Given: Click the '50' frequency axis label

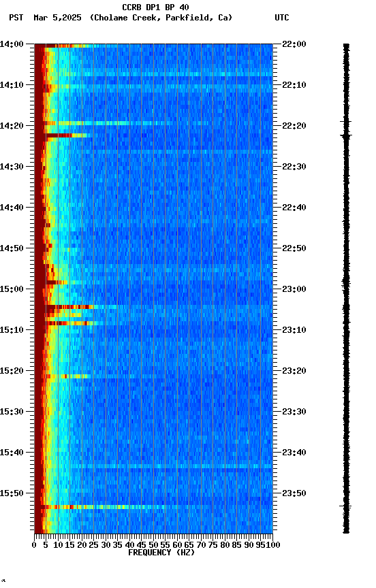Looking at the screenshot, I should [x=153, y=546].
